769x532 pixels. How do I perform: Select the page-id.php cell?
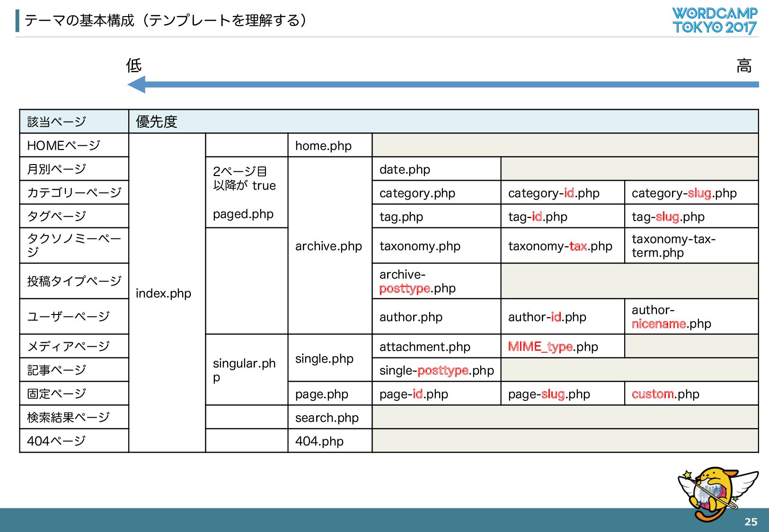pyautogui.click(x=436, y=393)
